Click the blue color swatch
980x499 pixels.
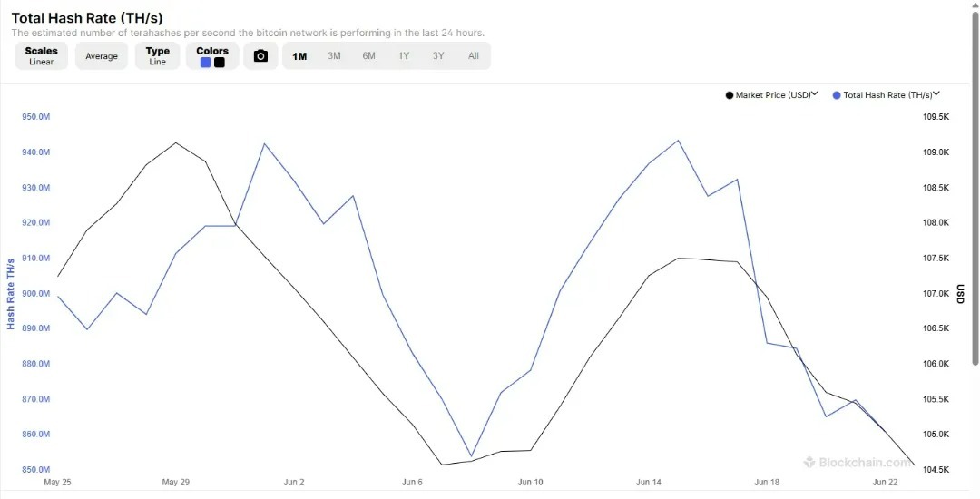click(x=205, y=63)
